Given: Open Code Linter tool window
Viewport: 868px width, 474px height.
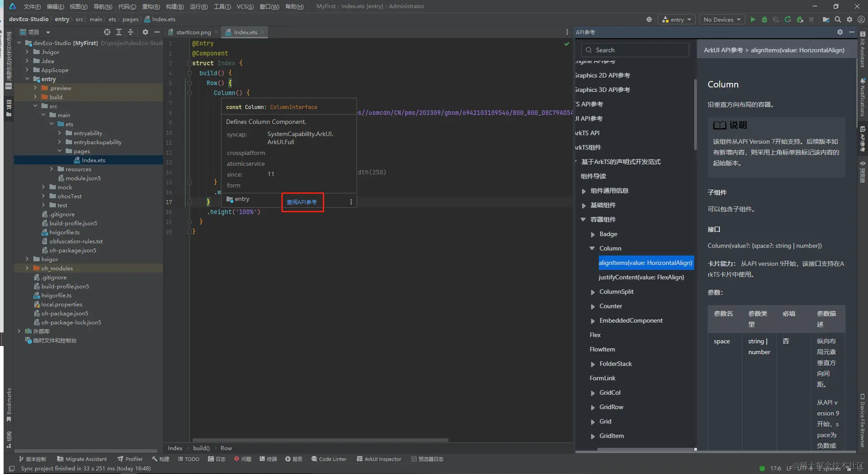Looking at the screenshot, I should [329, 459].
